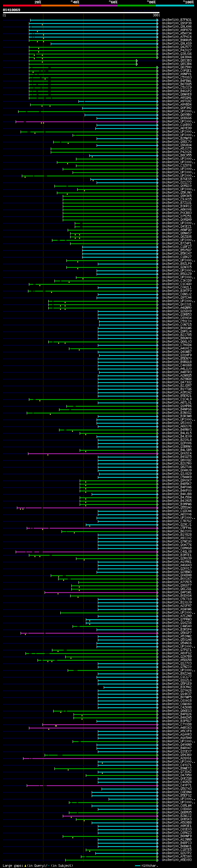Click the query end position 388
This screenshot has height=868, width=197.
click(155, 15)
